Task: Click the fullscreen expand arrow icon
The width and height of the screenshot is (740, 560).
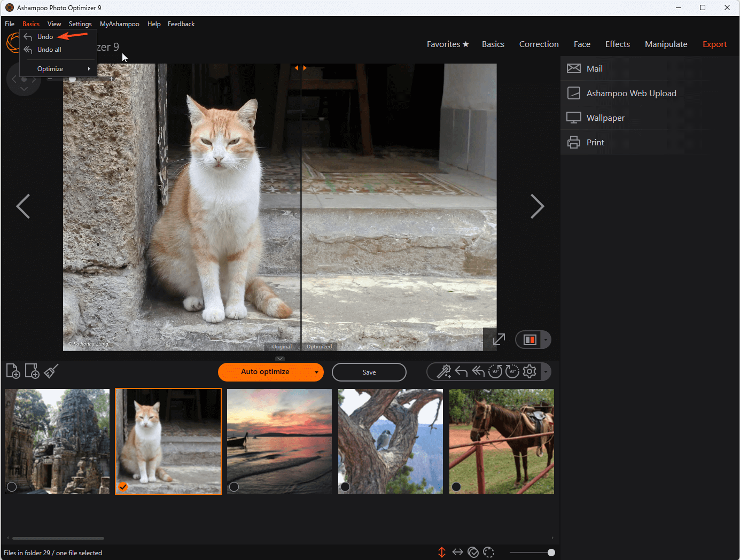Action: click(x=498, y=339)
